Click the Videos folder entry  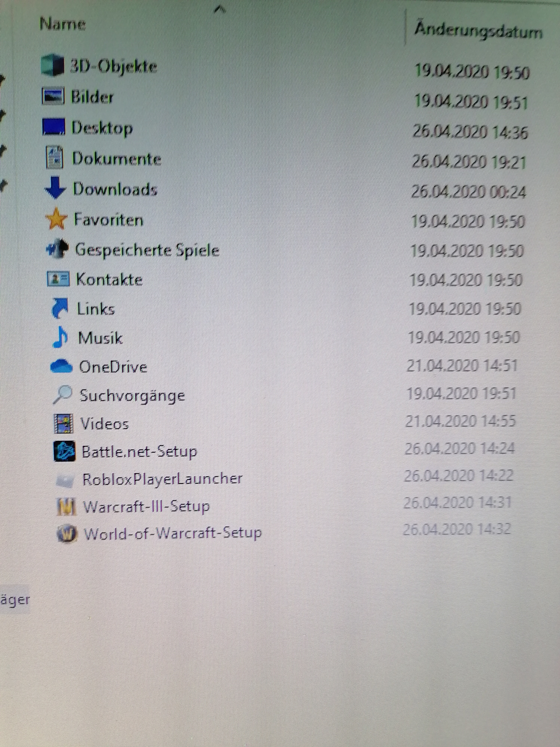[104, 424]
